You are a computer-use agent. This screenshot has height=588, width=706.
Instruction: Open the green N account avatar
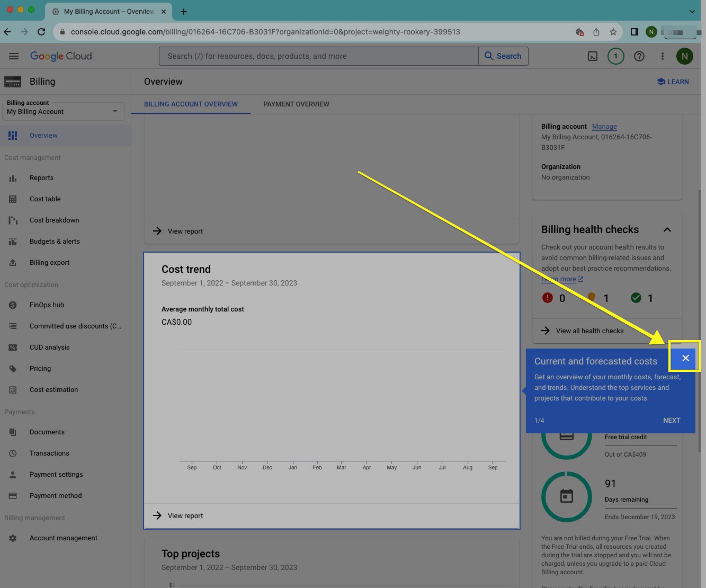[x=685, y=56]
